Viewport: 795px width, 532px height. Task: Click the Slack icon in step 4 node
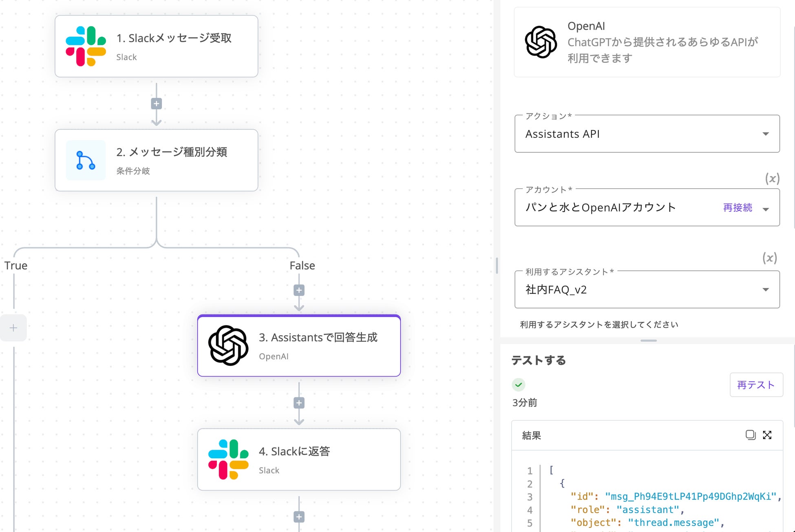pyautogui.click(x=228, y=459)
